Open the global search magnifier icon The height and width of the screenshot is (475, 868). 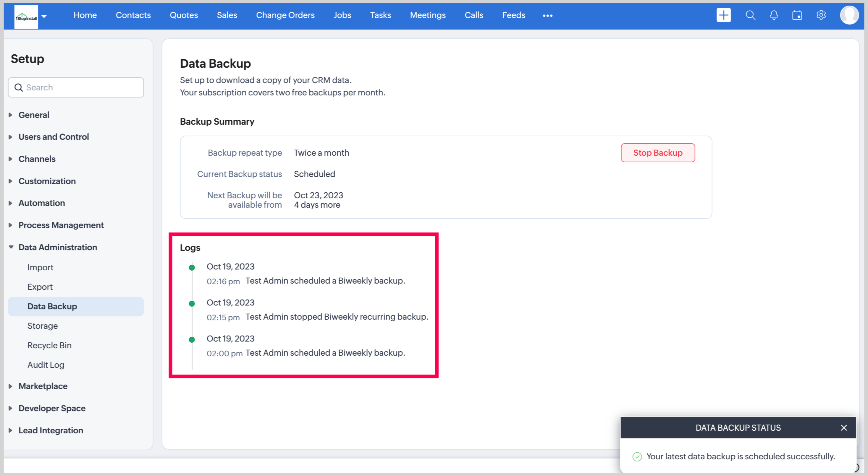[x=750, y=15]
